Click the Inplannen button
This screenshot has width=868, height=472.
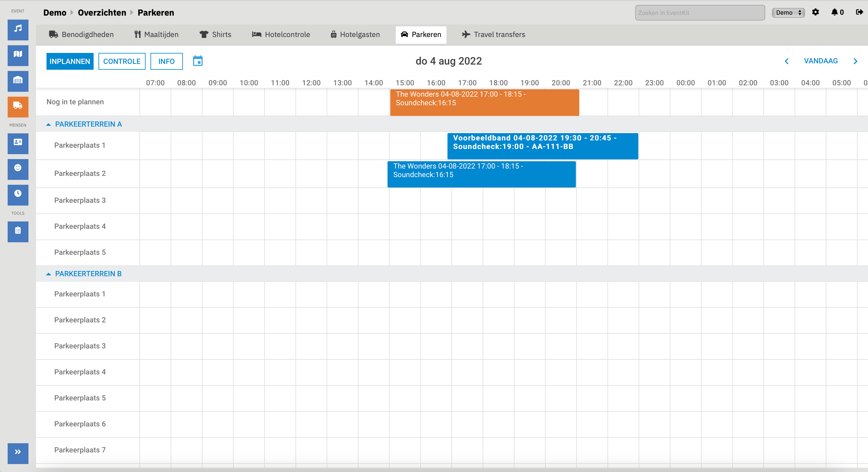(x=70, y=61)
